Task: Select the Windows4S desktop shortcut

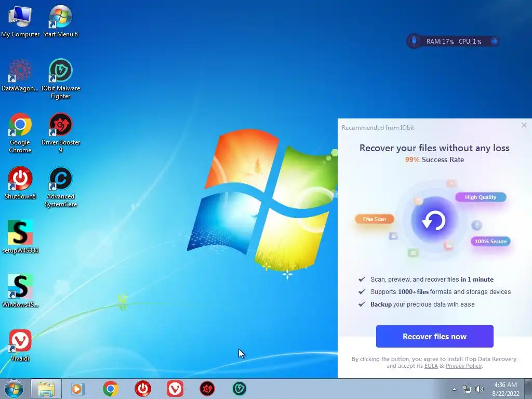Action: click(20, 291)
